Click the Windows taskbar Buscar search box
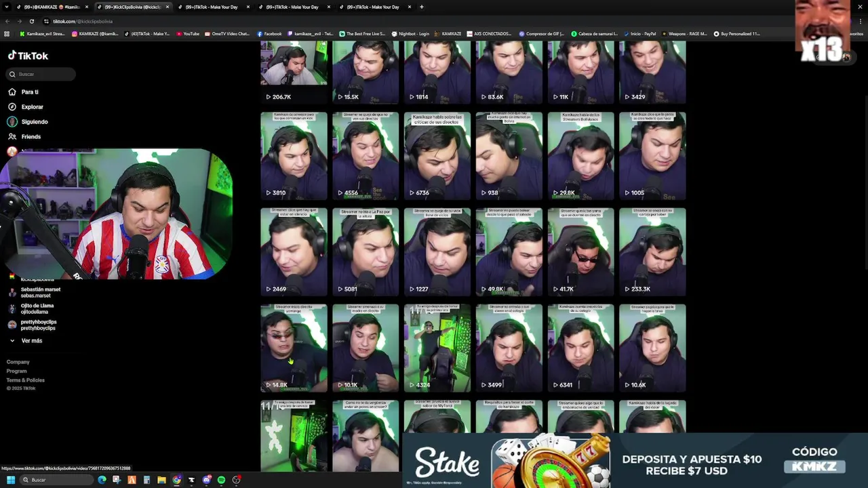Viewport: 868px width, 488px height. [x=56, y=480]
